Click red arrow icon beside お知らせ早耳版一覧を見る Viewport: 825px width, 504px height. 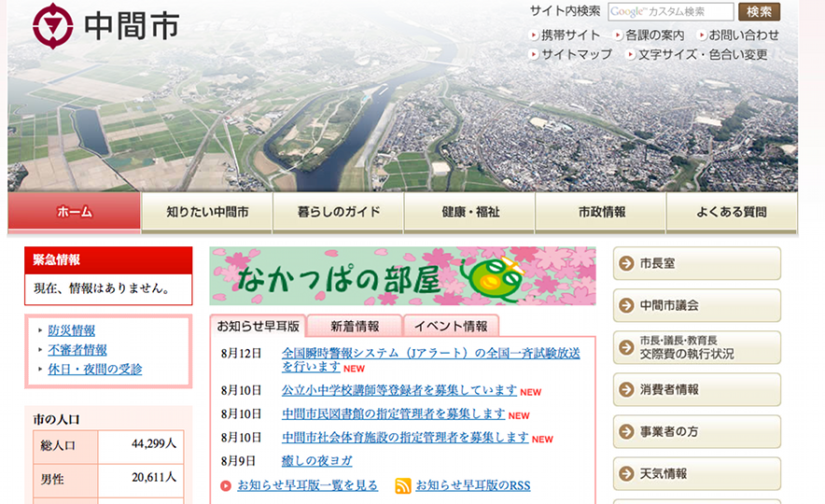pyautogui.click(x=226, y=485)
